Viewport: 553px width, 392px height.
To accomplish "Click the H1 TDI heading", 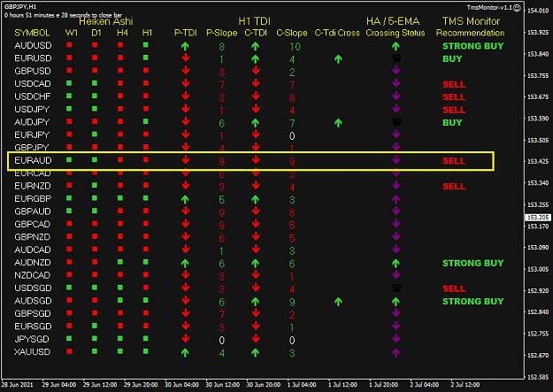I will pos(254,21).
